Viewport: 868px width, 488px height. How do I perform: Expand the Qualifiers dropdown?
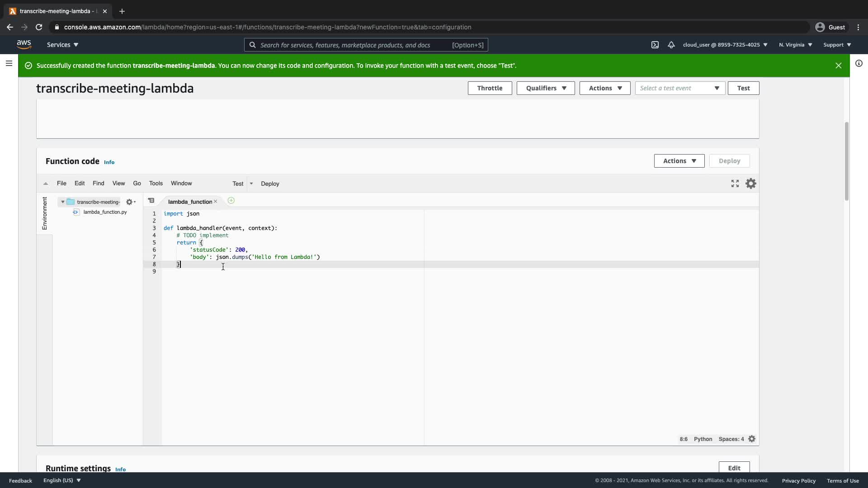point(545,88)
